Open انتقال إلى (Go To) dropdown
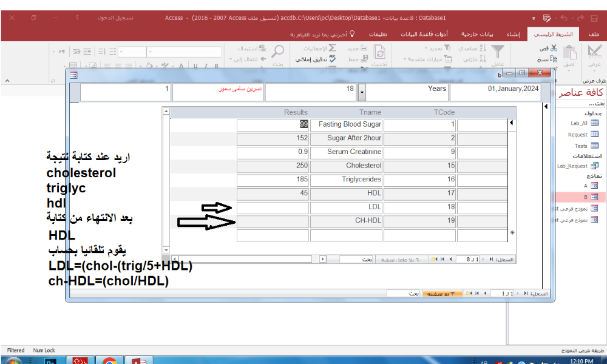 tap(248, 59)
